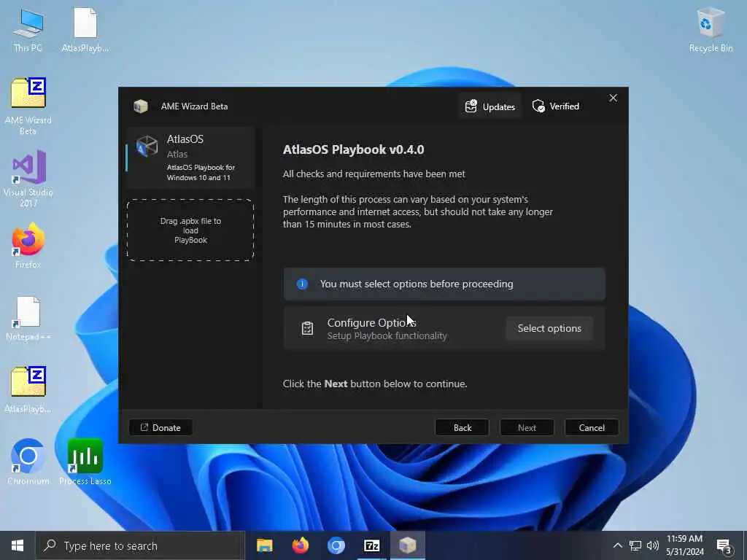The image size is (747, 560).
Task: Open network status tray icon
Action: (x=635, y=545)
